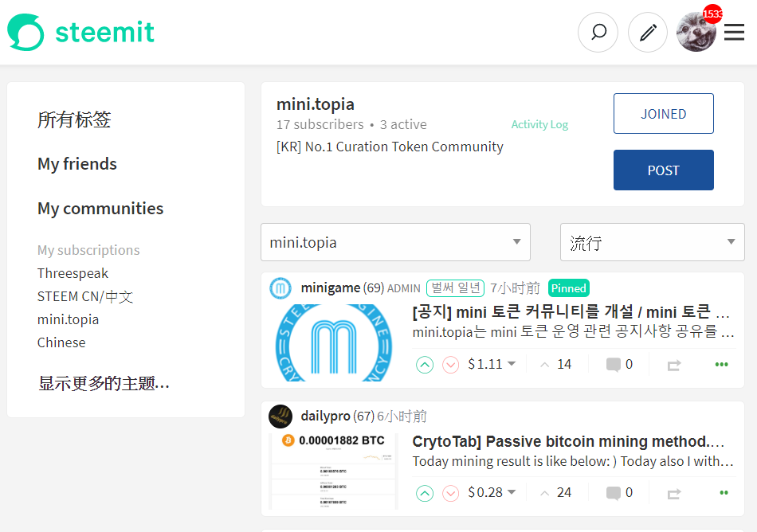Show the 14 voters list
This screenshot has height=532, width=757.
point(555,364)
